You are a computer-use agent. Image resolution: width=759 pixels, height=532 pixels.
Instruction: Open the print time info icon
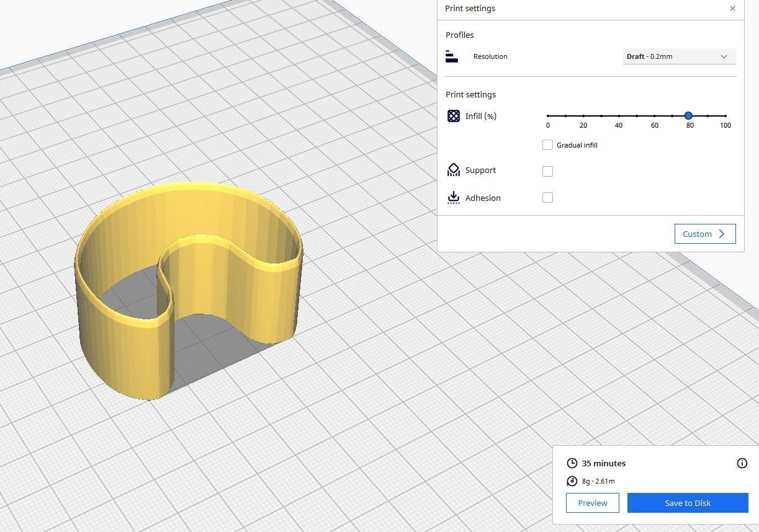click(x=742, y=463)
